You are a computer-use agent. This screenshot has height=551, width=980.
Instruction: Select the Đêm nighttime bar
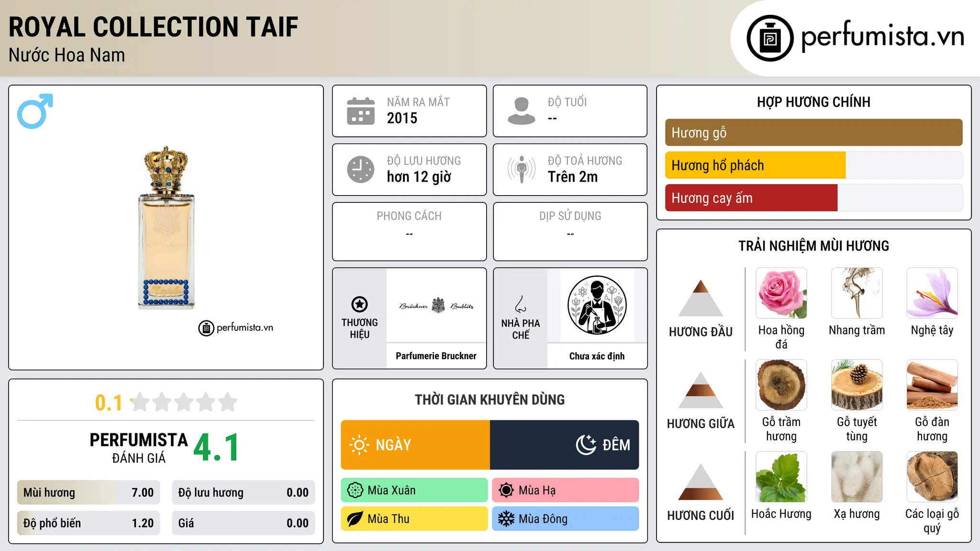565,445
